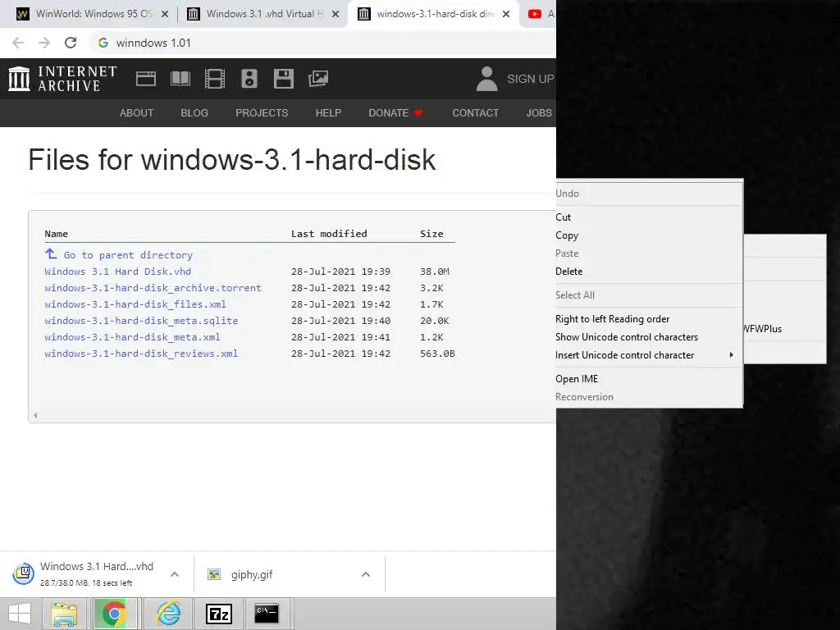Open the HELP navigation link
This screenshot has height=630, width=840.
pos(328,113)
